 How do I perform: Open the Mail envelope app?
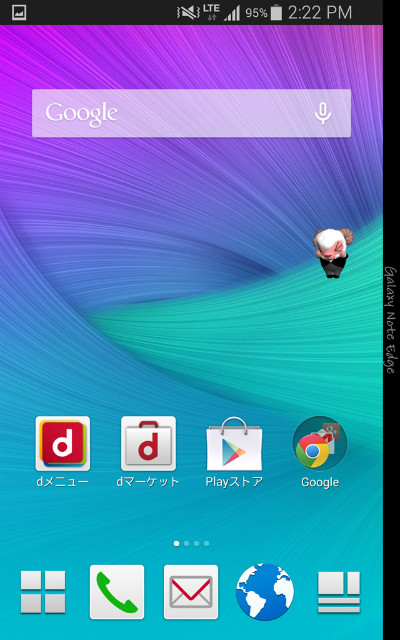(x=191, y=592)
